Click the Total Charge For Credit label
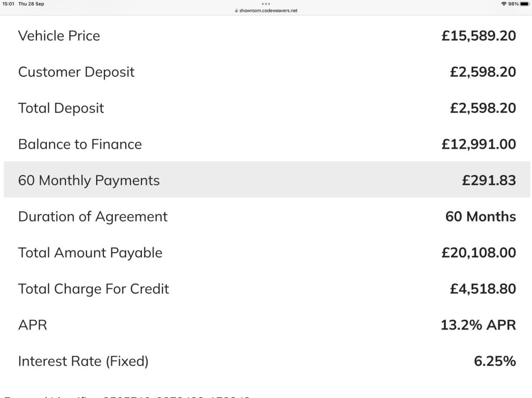 click(x=94, y=289)
